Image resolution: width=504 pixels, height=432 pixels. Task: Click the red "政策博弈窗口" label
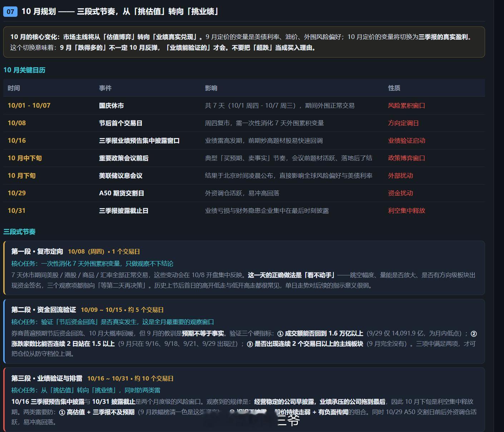(x=407, y=158)
